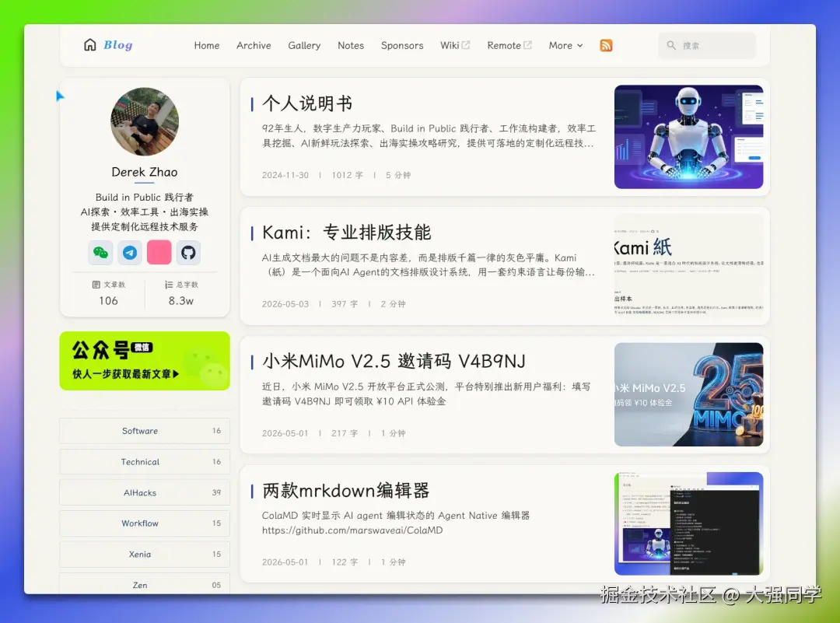Select the Technical category
The width and height of the screenshot is (840, 623).
(x=145, y=462)
